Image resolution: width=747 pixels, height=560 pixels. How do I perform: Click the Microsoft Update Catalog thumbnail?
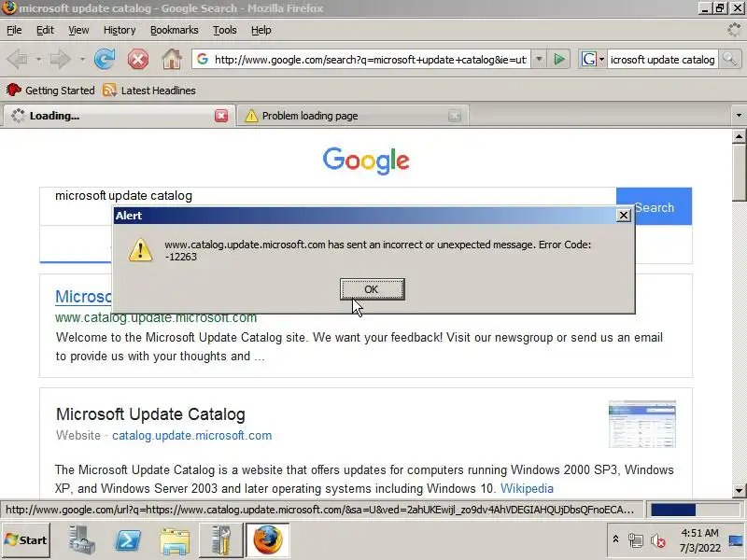click(x=642, y=425)
